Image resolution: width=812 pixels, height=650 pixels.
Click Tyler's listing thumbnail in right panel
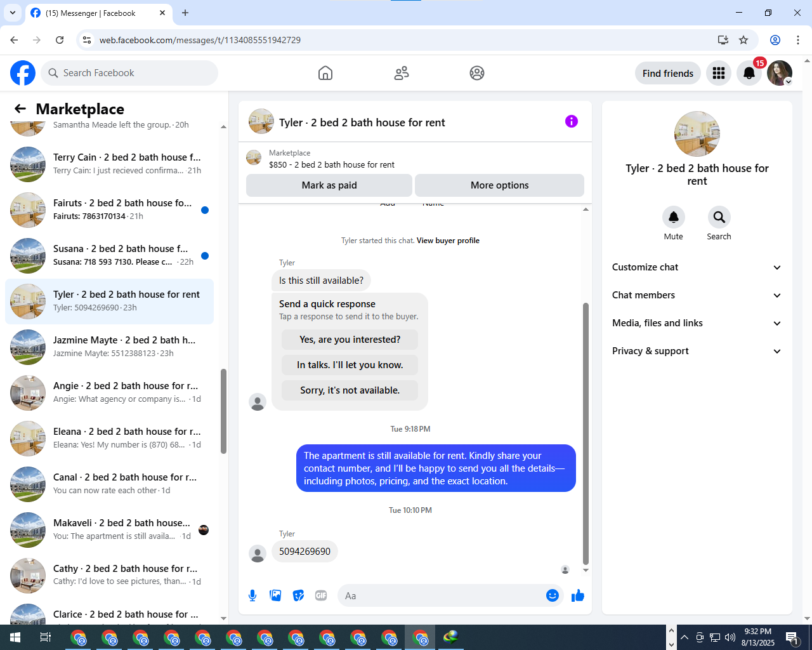[697, 134]
